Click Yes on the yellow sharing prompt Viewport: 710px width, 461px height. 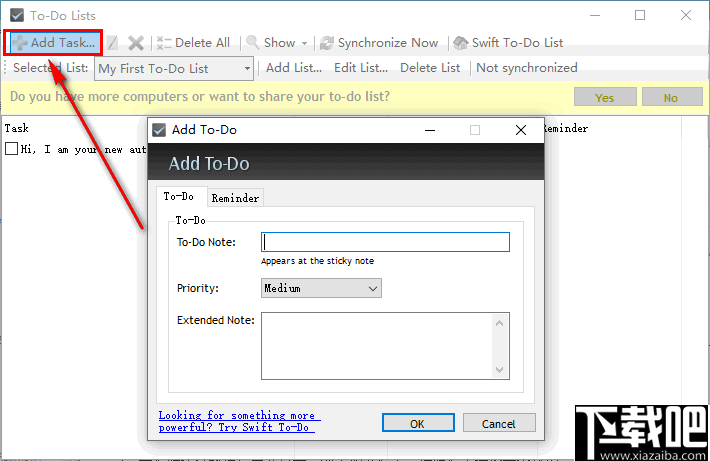605,97
